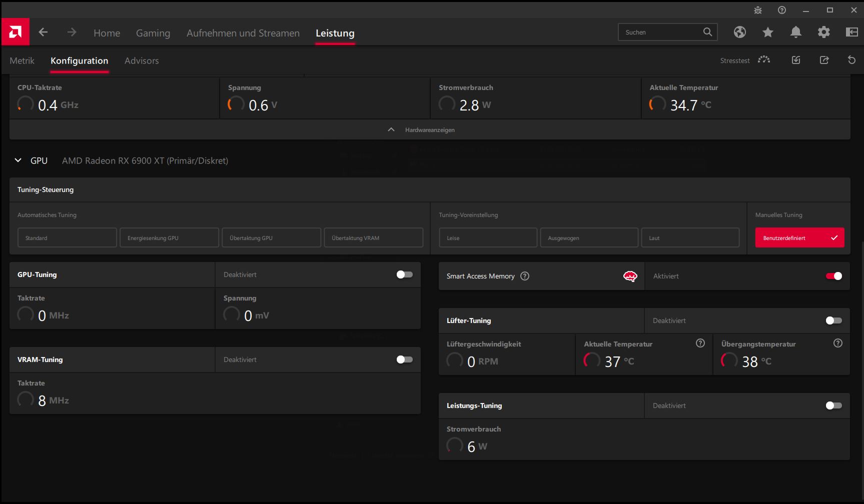Choose the Laut tuning preset
Image resolution: width=864 pixels, height=504 pixels.
[x=690, y=237]
